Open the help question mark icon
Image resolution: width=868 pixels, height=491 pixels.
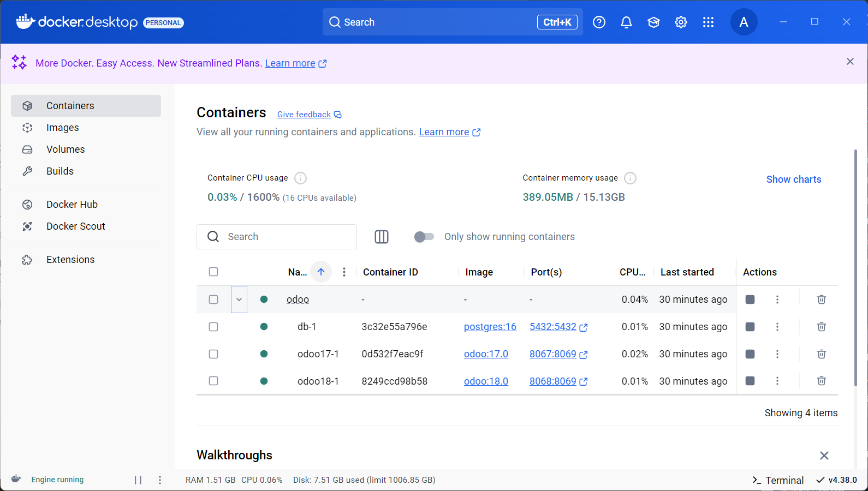(x=599, y=22)
